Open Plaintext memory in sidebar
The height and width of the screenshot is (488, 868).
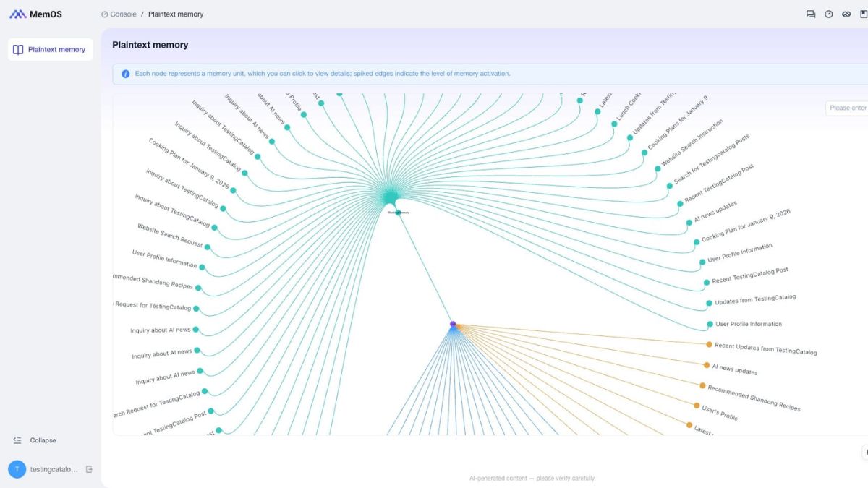coord(50,50)
